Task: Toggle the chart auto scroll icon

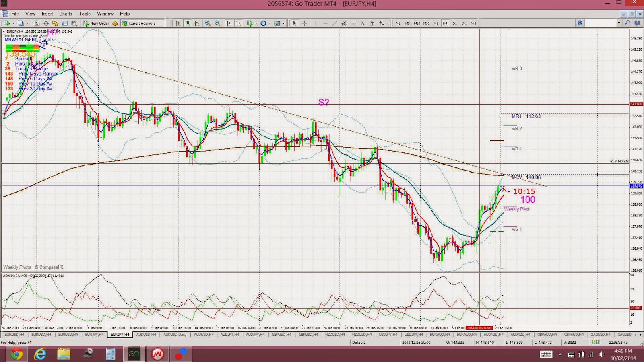Action: (229, 23)
